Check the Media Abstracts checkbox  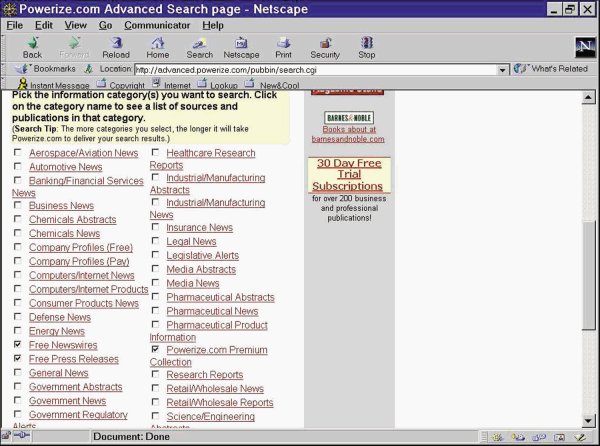click(x=155, y=269)
